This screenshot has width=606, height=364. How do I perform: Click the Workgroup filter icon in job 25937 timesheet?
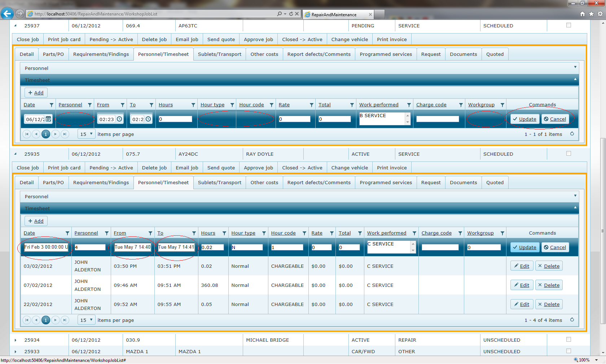pyautogui.click(x=502, y=105)
